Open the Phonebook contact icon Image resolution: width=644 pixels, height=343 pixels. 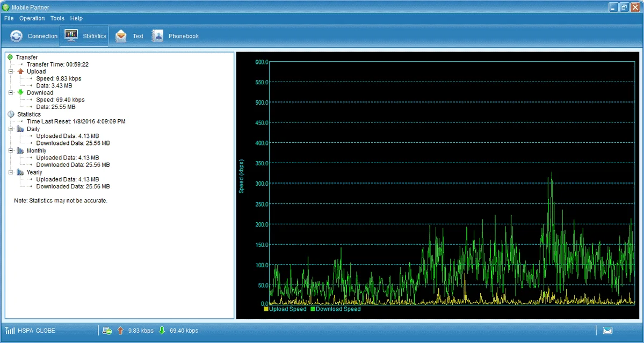point(157,36)
